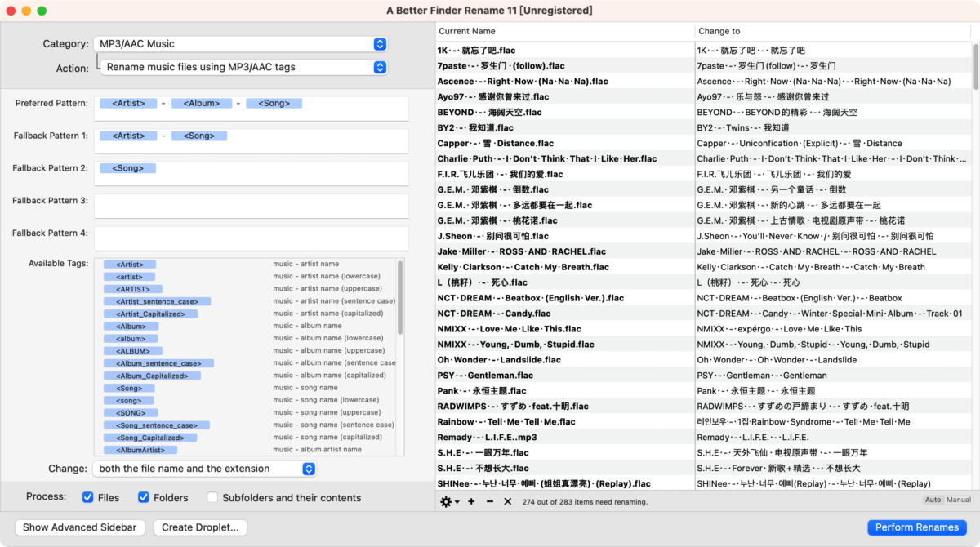
Task: Pick the <Album_Capitalized> tag
Action: (152, 376)
